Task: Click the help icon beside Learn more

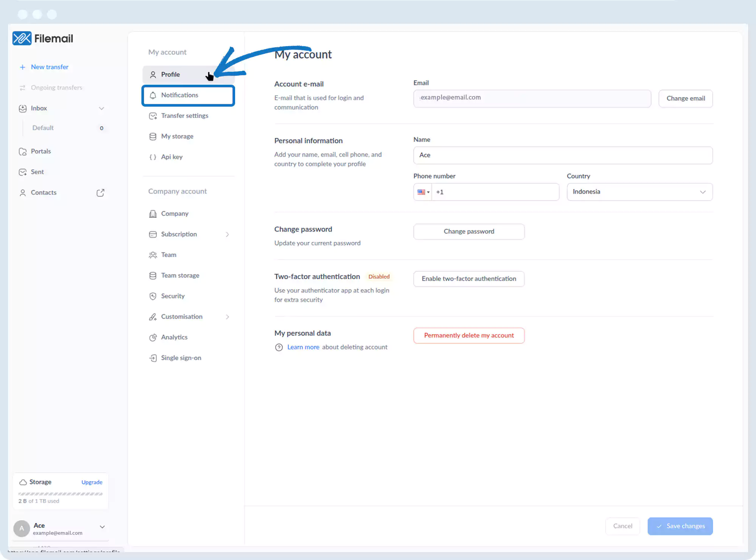Action: [x=279, y=347]
